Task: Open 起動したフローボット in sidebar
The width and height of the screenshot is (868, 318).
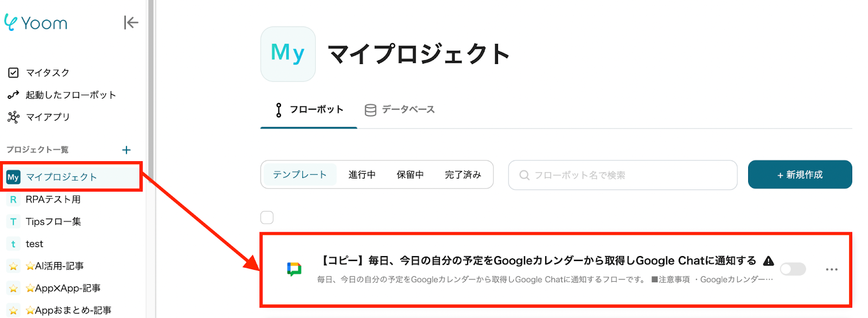Action: coord(71,95)
